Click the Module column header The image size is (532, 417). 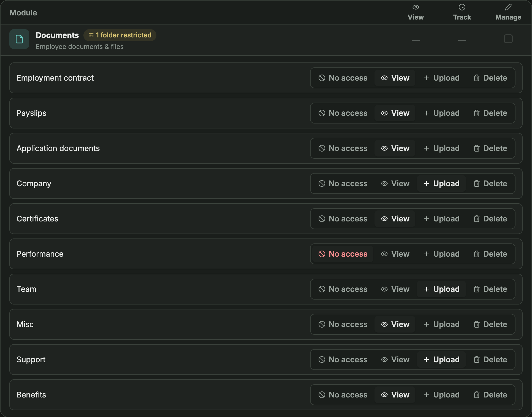pyautogui.click(x=23, y=13)
